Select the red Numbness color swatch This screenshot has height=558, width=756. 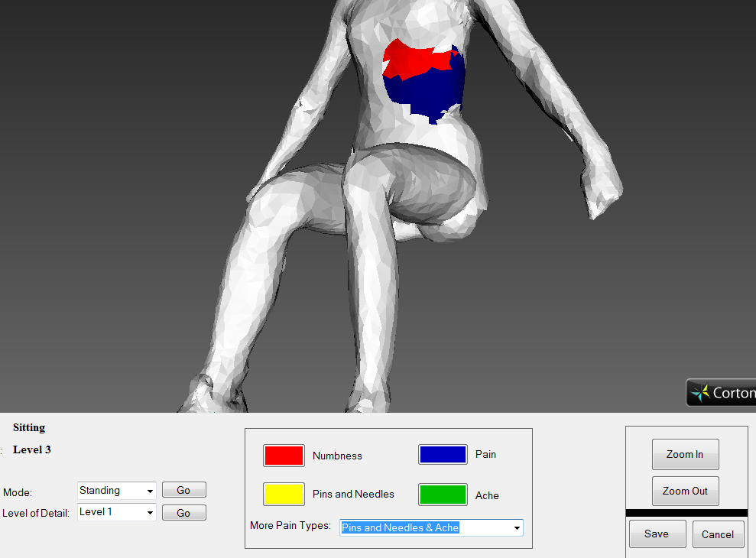(x=284, y=456)
